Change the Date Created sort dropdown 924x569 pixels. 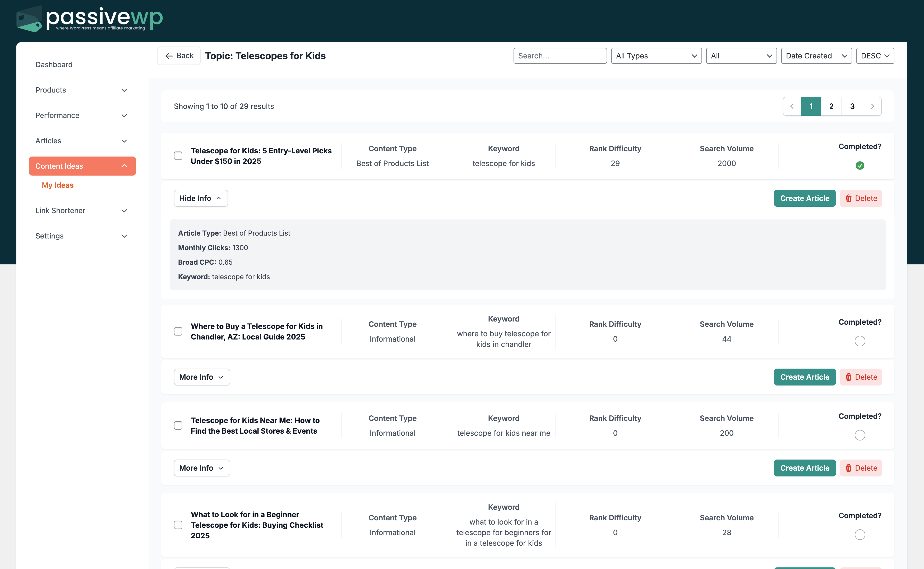coord(816,56)
